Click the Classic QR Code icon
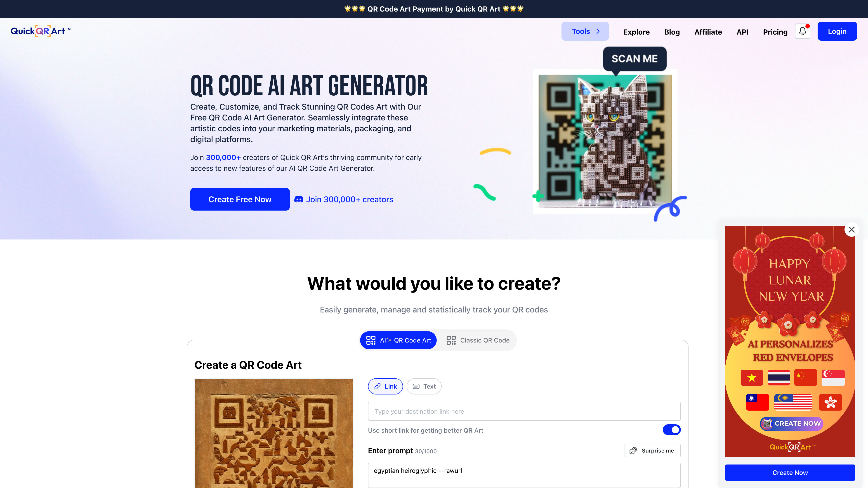The height and width of the screenshot is (488, 868). pyautogui.click(x=451, y=340)
